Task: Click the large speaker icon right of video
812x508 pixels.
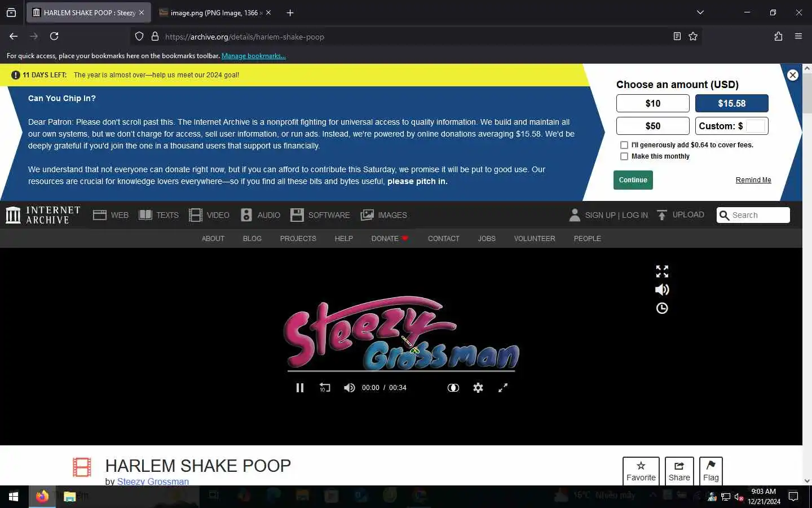Action: 662,290
